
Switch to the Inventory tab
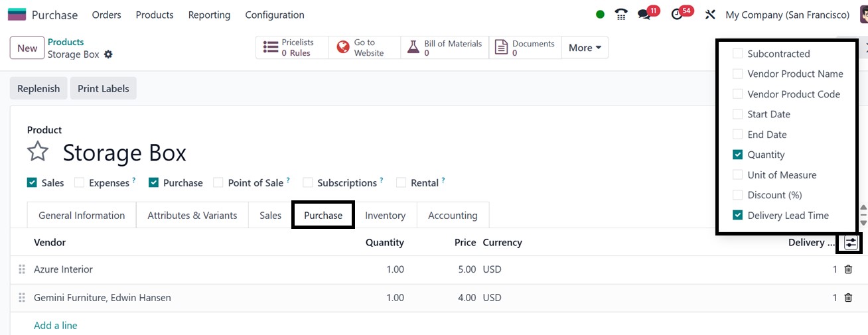click(385, 216)
